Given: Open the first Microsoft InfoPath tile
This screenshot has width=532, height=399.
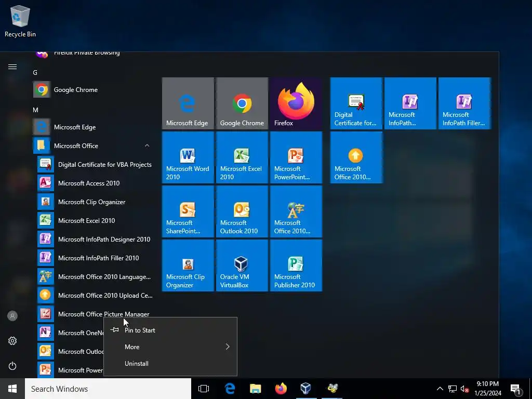Looking at the screenshot, I should pos(410,103).
